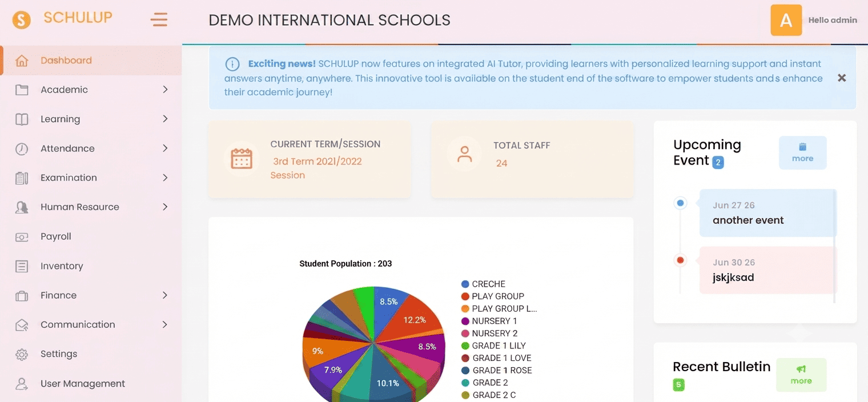This screenshot has width=868, height=402.
Task: Click the GRADE 2 C legend entry
Action: [489, 395]
